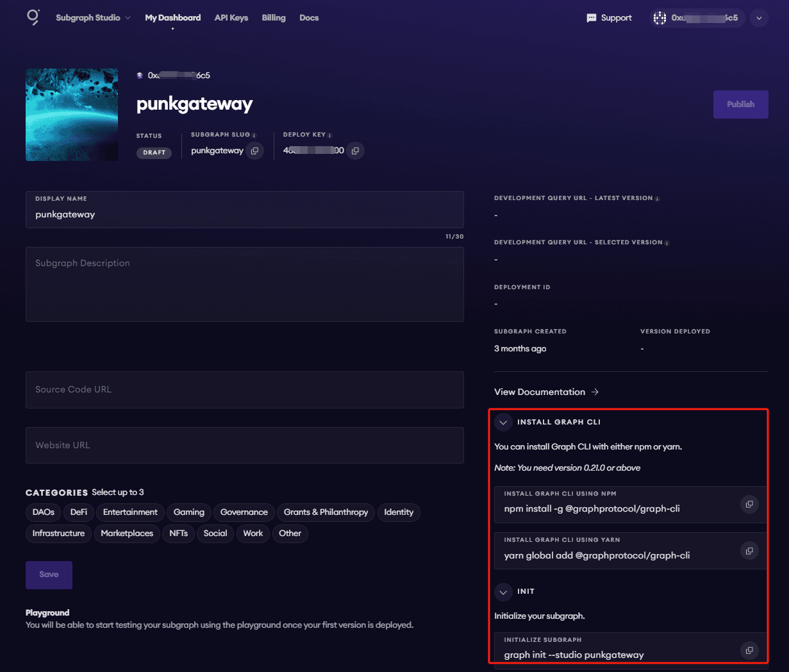Collapse the Install Graph CLI section
The image size is (789, 672).
coord(503,422)
